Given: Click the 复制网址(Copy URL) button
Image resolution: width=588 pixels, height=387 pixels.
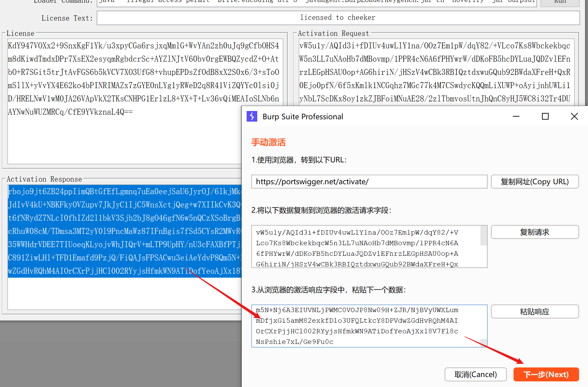Looking at the screenshot, I should [x=535, y=182].
